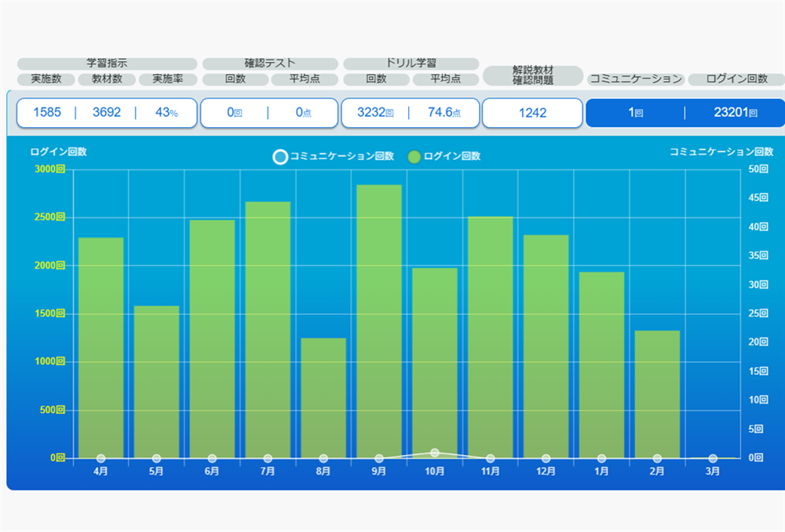
Task: Click the 10月 communication data point
Action: click(x=435, y=453)
